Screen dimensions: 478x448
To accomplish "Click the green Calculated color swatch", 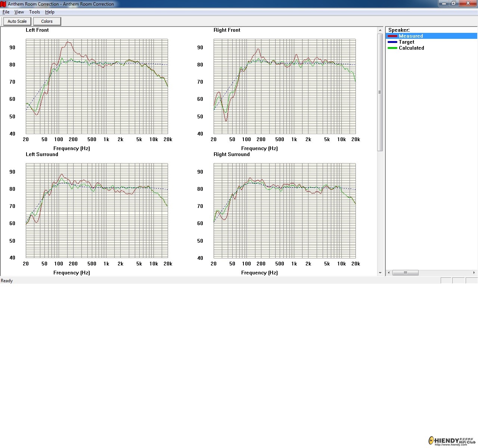I will pyautogui.click(x=392, y=48).
